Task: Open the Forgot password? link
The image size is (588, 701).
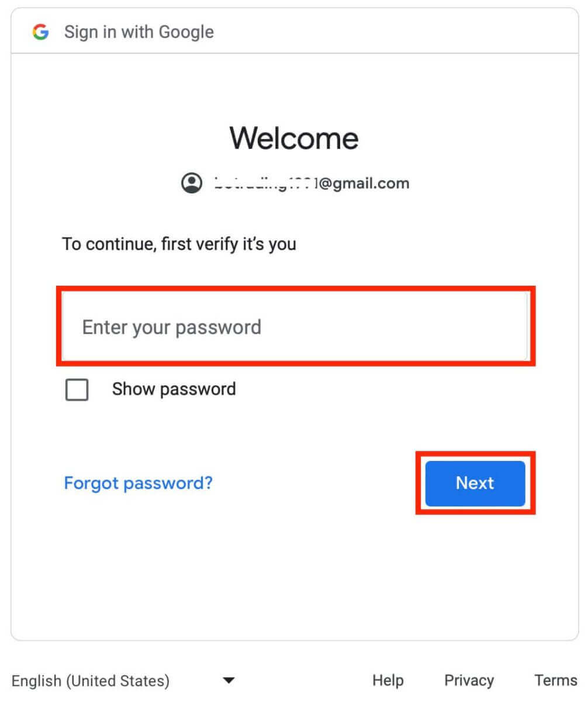Action: [138, 483]
